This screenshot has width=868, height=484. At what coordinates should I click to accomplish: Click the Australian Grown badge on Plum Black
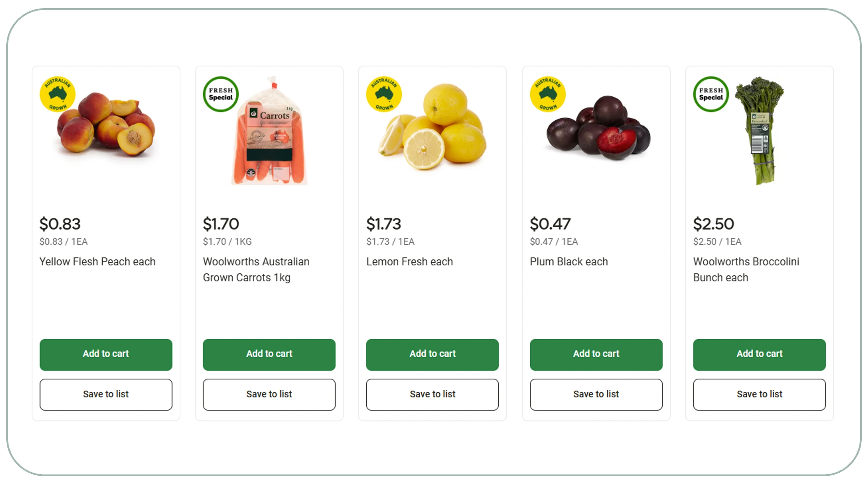pos(547,94)
